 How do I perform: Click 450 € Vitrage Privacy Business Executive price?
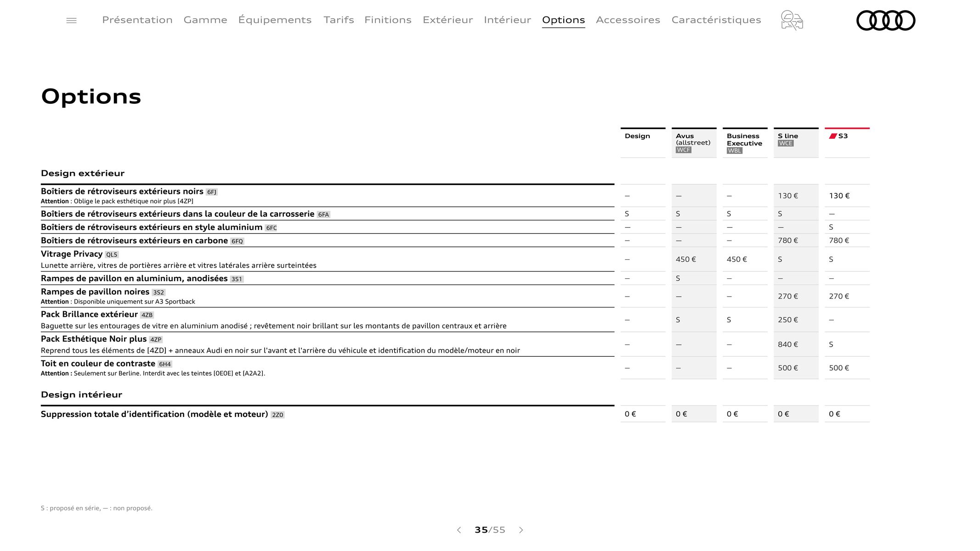[x=737, y=259]
